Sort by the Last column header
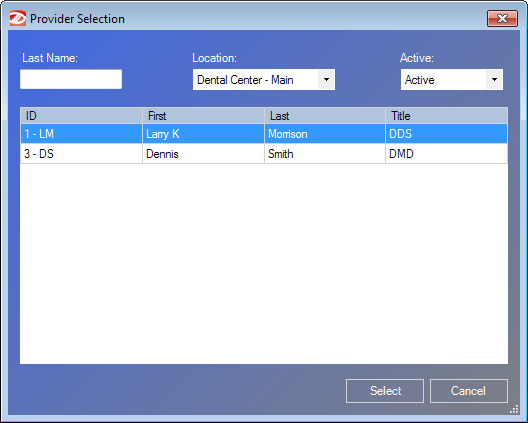528x423 pixels. click(x=325, y=116)
